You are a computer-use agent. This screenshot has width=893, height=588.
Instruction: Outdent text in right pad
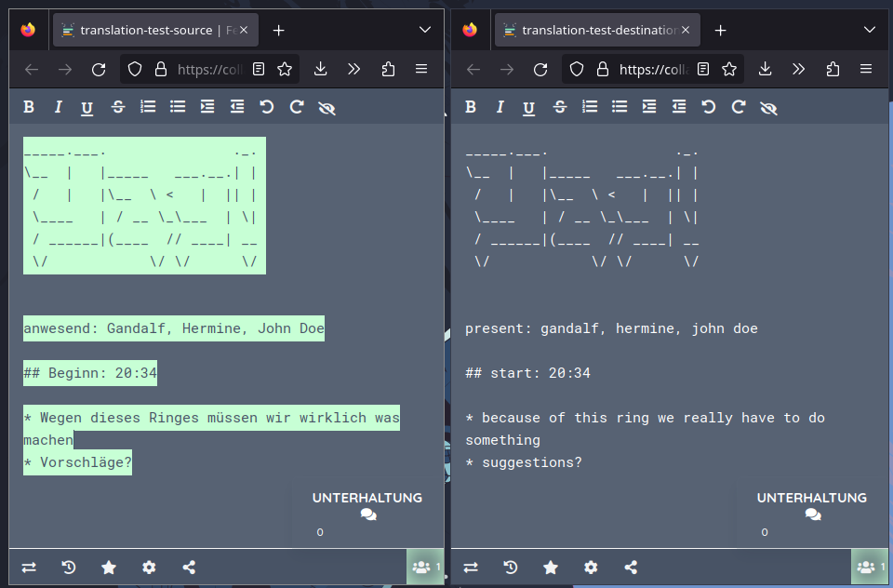click(679, 107)
